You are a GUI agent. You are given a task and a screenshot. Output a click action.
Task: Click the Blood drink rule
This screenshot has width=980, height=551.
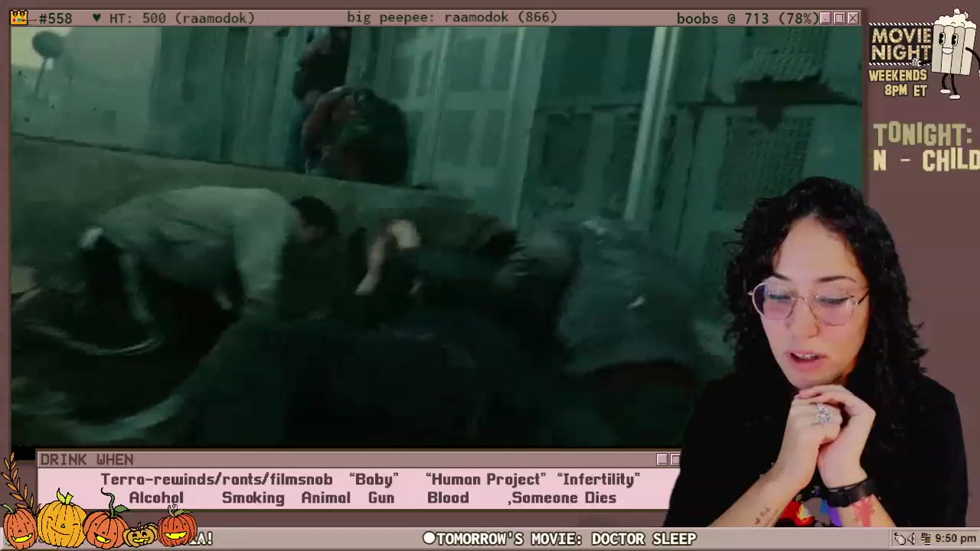pos(448,497)
